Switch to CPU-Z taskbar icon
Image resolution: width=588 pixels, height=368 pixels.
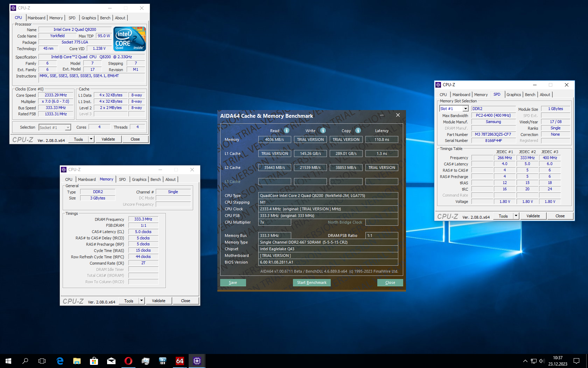(197, 361)
